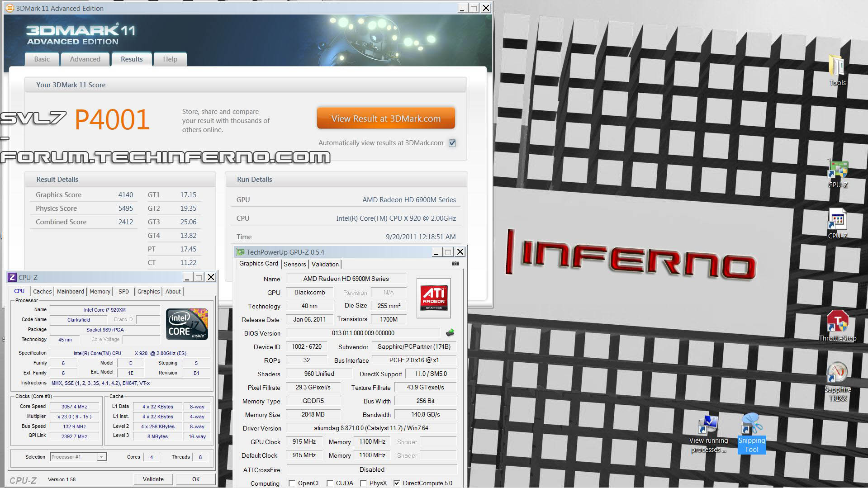868x488 pixels.
Task: Minimize the GPU-Z window
Action: 436,252
